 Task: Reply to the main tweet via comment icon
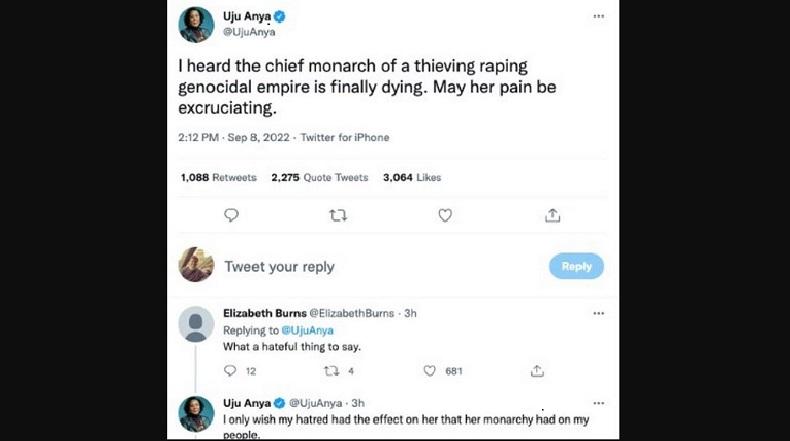pos(231,215)
